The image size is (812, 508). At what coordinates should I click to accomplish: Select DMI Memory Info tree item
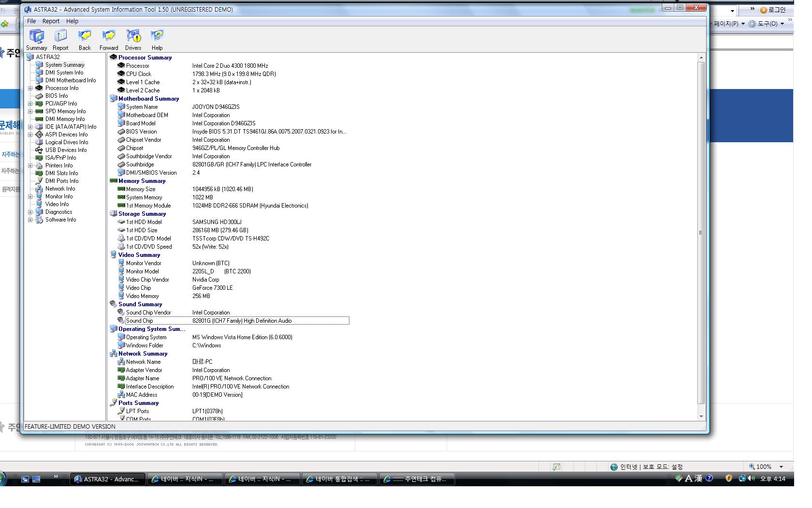[x=65, y=119]
